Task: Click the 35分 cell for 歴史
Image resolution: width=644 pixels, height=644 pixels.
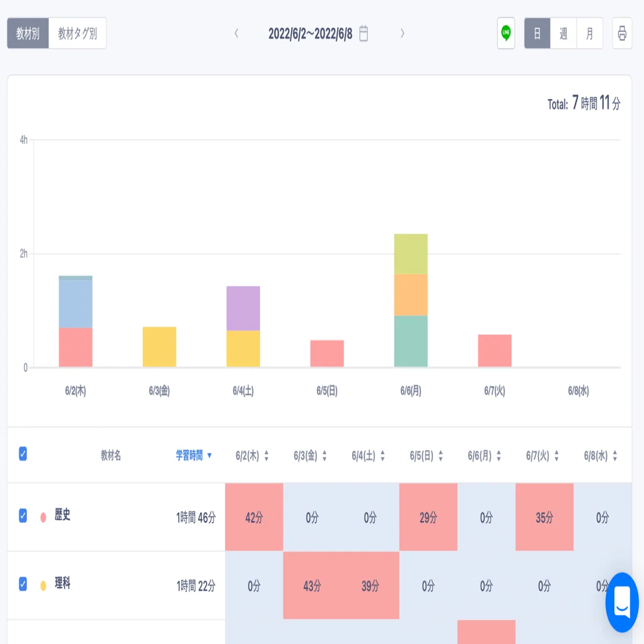Action: click(x=544, y=517)
